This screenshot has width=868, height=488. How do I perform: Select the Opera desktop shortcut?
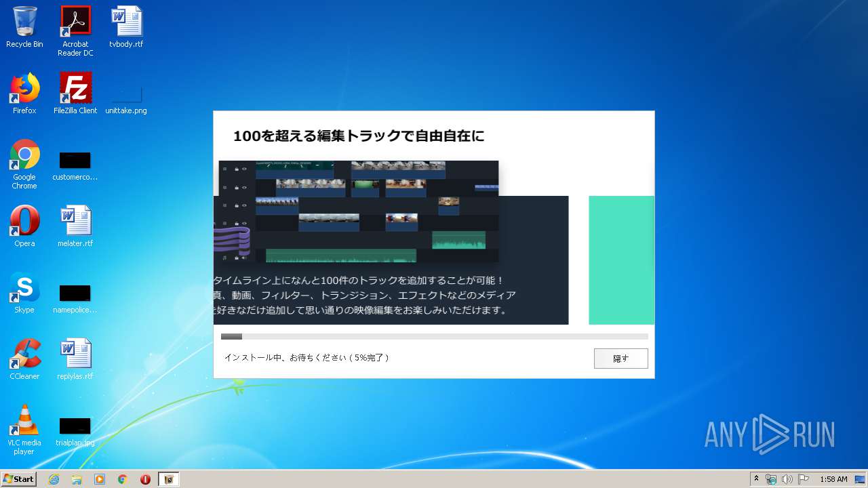click(24, 227)
